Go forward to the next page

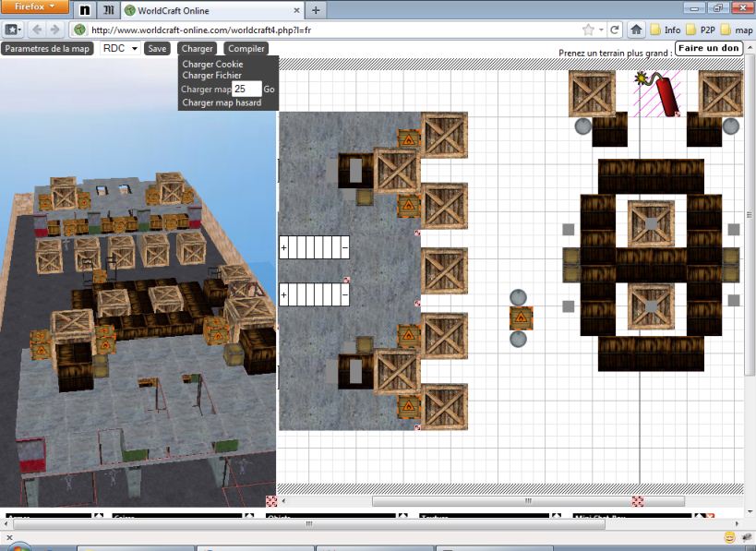click(x=54, y=30)
